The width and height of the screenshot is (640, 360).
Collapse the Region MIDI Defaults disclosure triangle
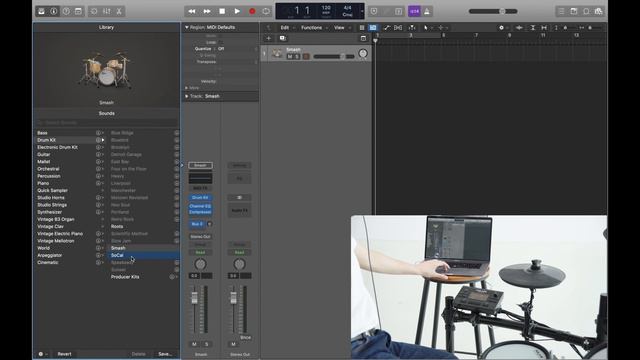tap(187, 27)
